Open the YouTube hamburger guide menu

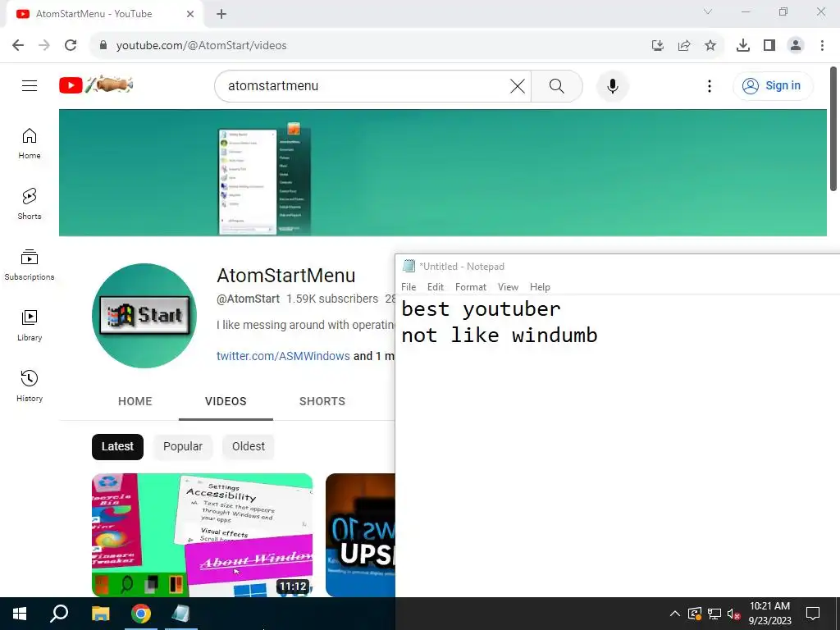point(30,85)
